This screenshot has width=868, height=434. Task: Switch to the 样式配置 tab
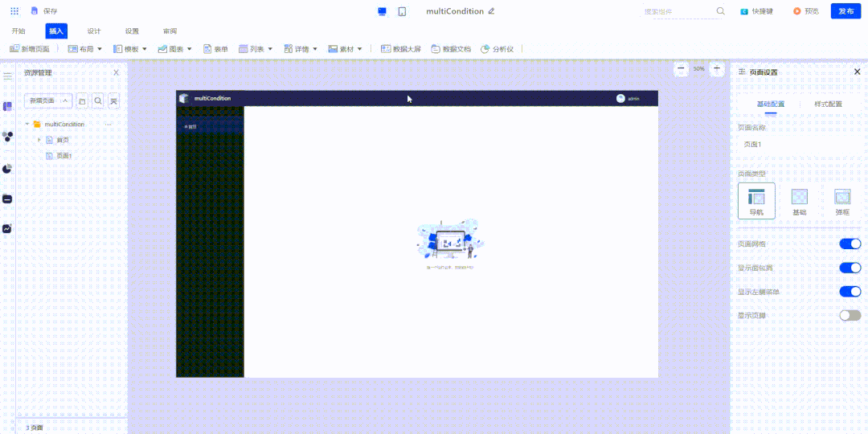pyautogui.click(x=828, y=104)
